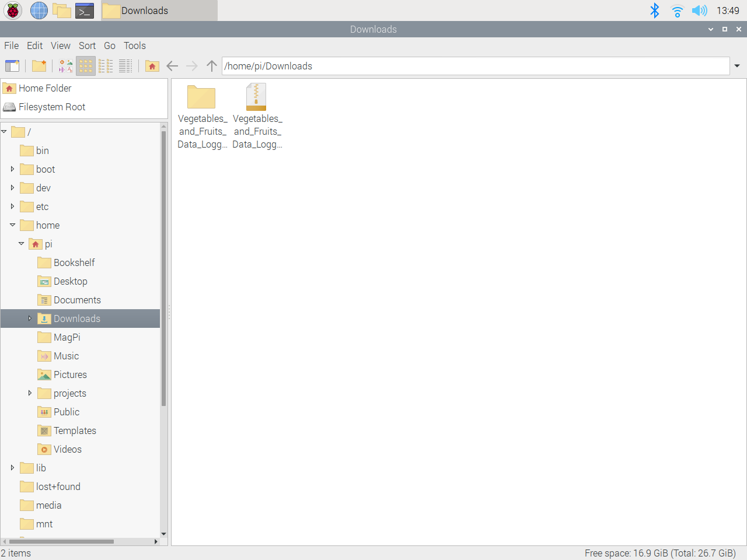Click the "2 items" status bar text
The height and width of the screenshot is (560, 747).
pos(16,553)
